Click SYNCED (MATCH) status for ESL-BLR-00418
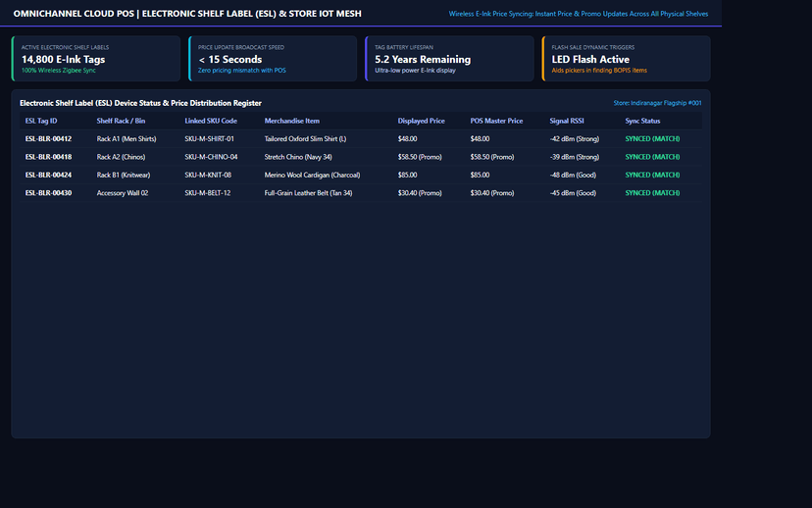This screenshot has width=812, height=508. point(652,157)
